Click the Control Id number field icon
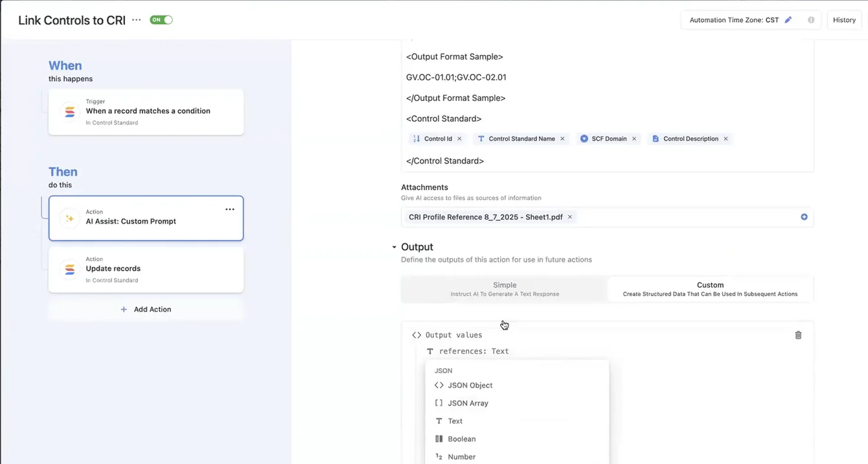Screen dimensions: 868x464 point(417,139)
